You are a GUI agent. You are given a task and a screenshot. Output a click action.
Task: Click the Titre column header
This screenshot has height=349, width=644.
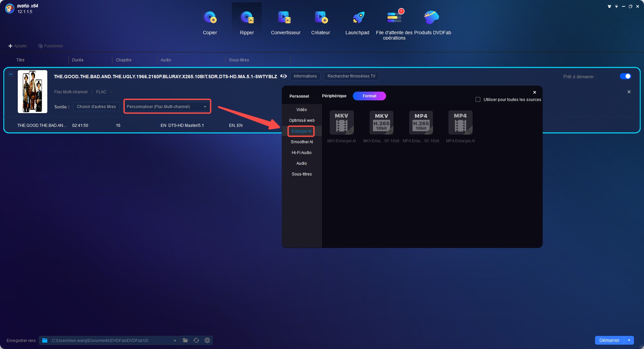(x=20, y=60)
